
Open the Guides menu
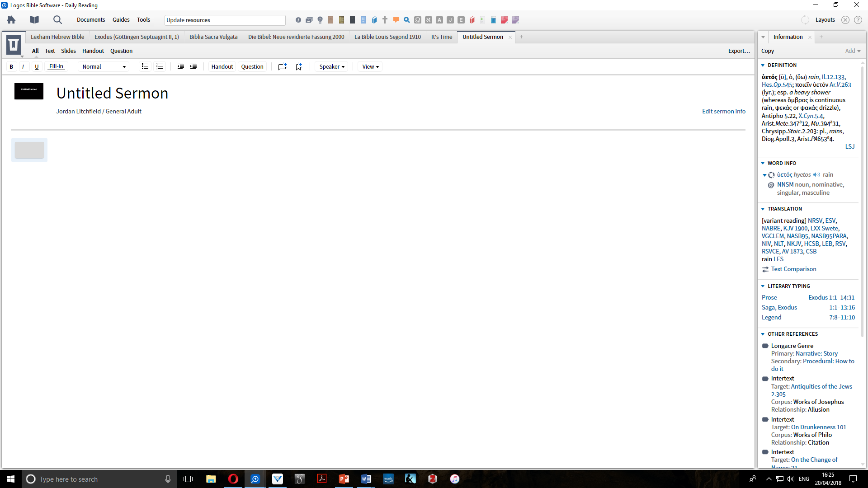(x=121, y=20)
